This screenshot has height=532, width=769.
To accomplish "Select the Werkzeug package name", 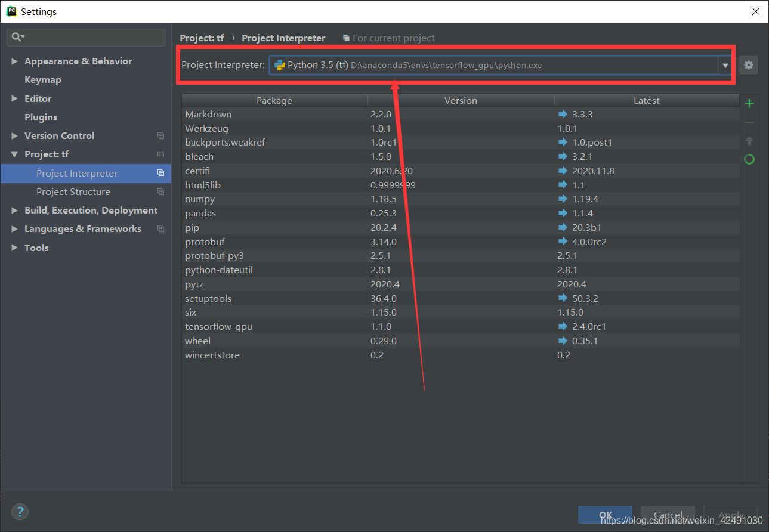I will (206, 129).
